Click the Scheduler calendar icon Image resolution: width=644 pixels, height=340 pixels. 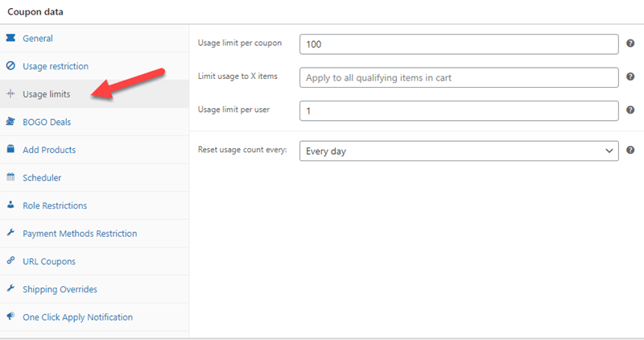click(10, 176)
